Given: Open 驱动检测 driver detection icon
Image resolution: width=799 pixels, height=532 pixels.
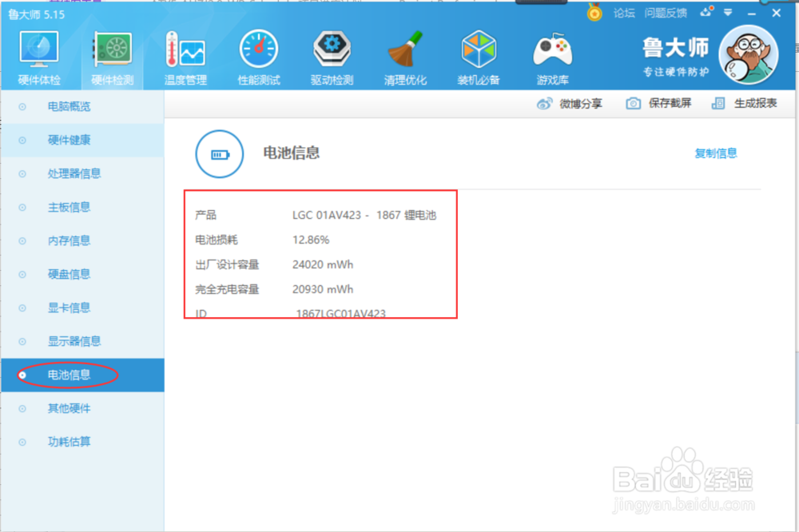Looking at the screenshot, I should [x=332, y=58].
